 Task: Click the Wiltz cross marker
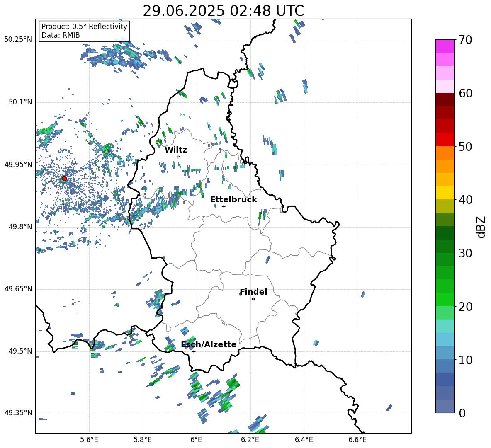[178, 157]
